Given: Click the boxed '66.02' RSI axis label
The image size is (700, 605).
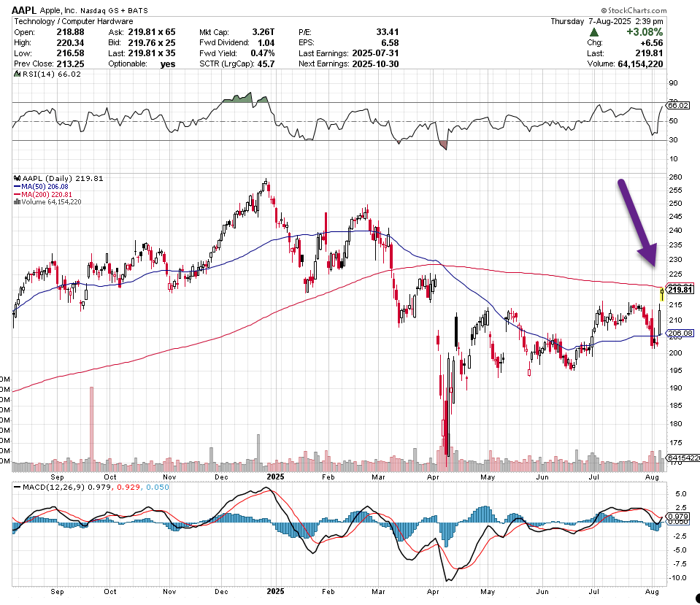Looking at the screenshot, I should point(677,105).
